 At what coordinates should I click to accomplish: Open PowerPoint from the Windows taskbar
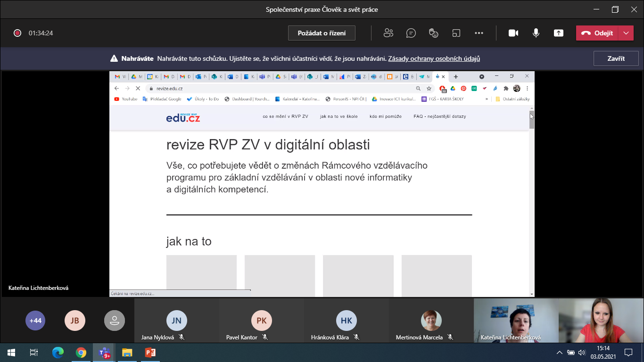pyautogui.click(x=150, y=353)
